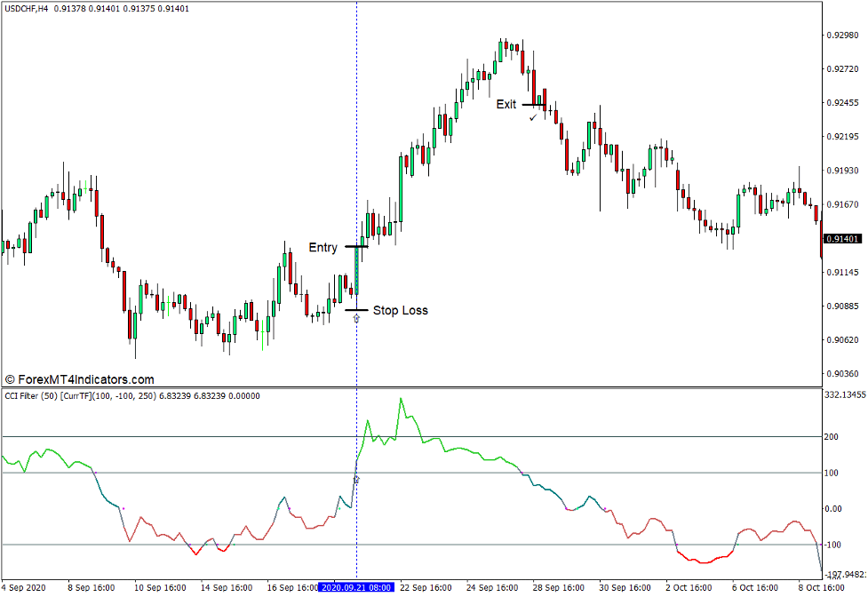868x597 pixels.
Task: Click the Entry text label on the chart
Action: (323, 248)
